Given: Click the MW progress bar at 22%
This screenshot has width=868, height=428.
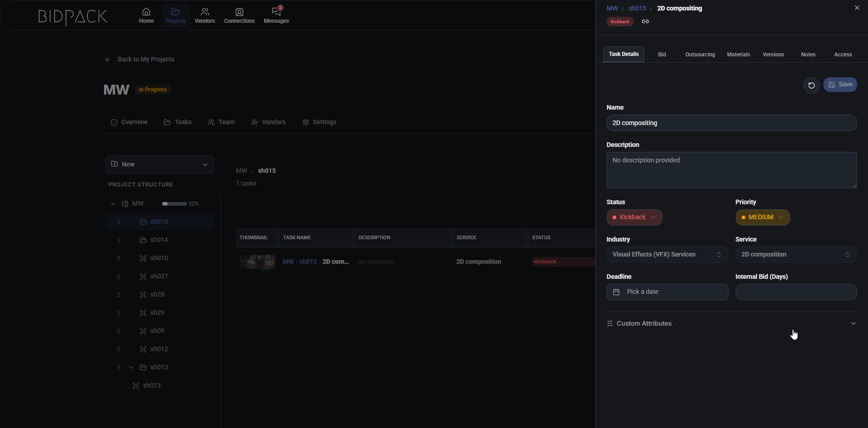Looking at the screenshot, I should click(175, 204).
